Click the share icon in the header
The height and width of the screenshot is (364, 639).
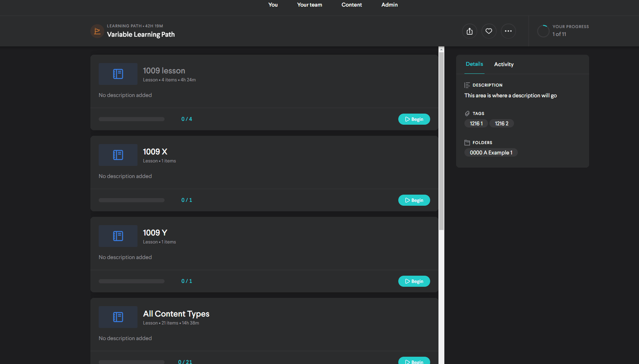[470, 31]
